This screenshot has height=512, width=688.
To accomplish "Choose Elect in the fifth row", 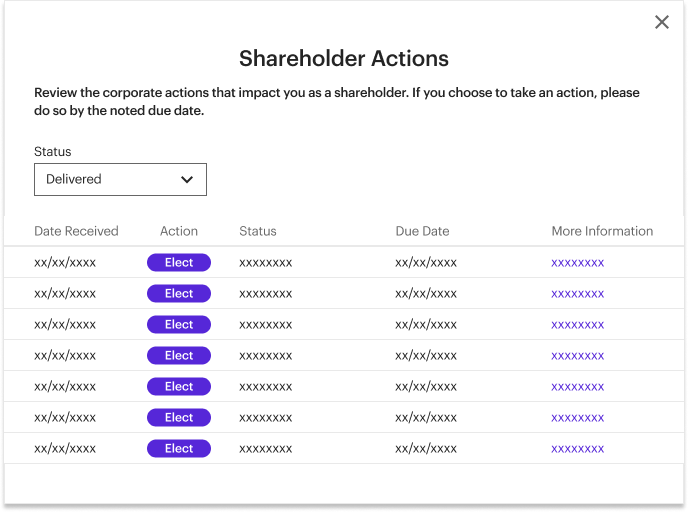I will coord(179,387).
